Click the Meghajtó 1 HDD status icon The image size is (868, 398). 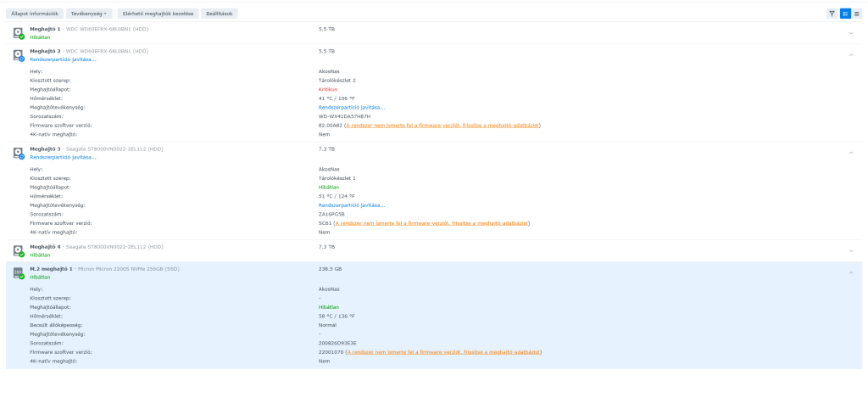click(18, 33)
